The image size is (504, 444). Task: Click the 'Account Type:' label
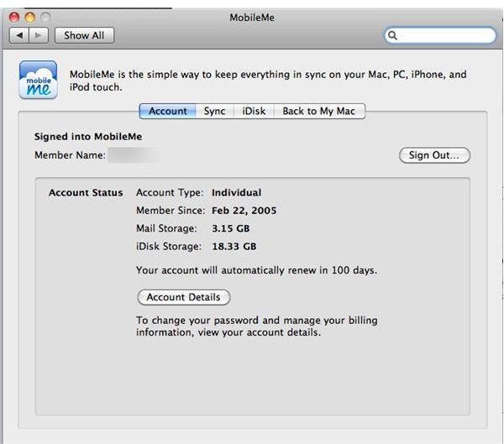[x=170, y=192]
